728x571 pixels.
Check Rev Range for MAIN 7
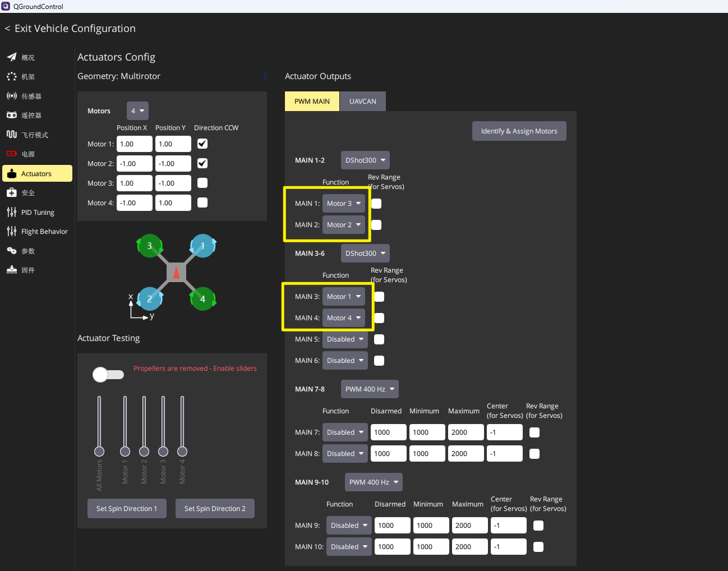coord(535,432)
